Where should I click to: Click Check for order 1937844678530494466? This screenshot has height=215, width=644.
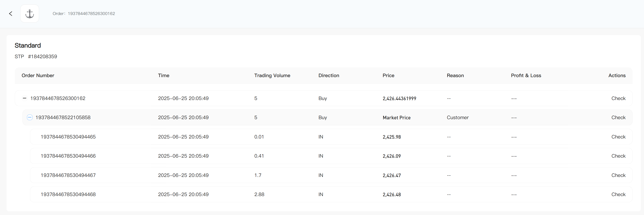618,156
